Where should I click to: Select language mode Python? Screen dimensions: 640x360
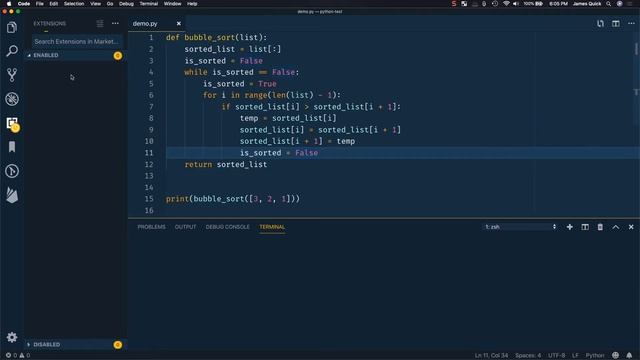pyautogui.click(x=595, y=356)
